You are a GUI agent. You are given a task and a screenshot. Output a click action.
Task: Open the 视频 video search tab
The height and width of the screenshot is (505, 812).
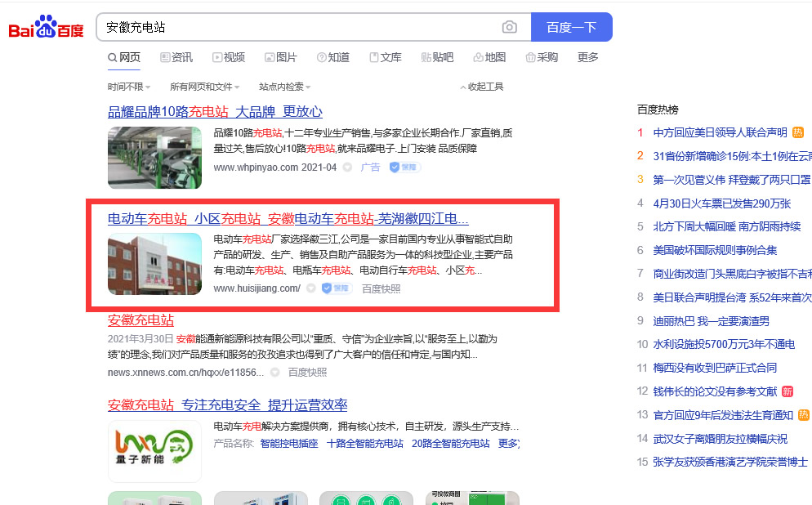point(229,57)
